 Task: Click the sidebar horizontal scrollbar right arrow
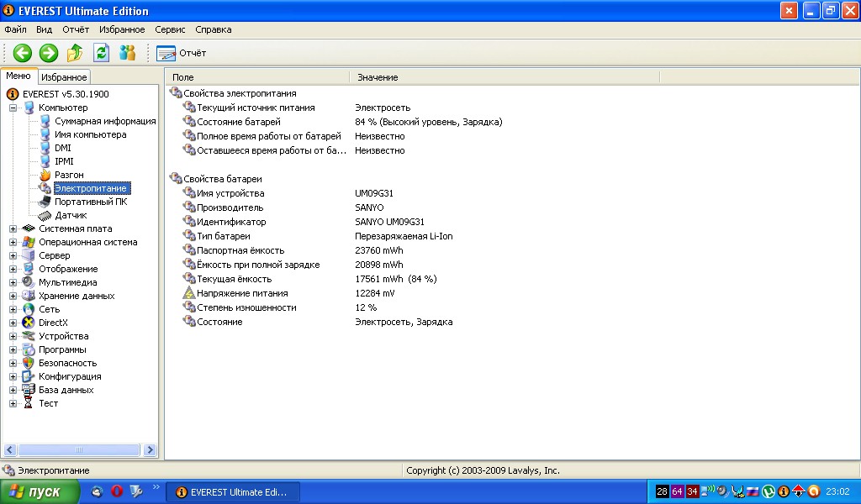coord(150,450)
